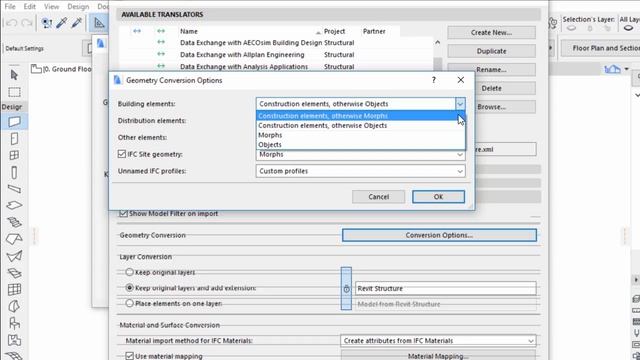Activate the Zone tool
The width and height of the screenshot is (640, 360).
tap(14, 340)
